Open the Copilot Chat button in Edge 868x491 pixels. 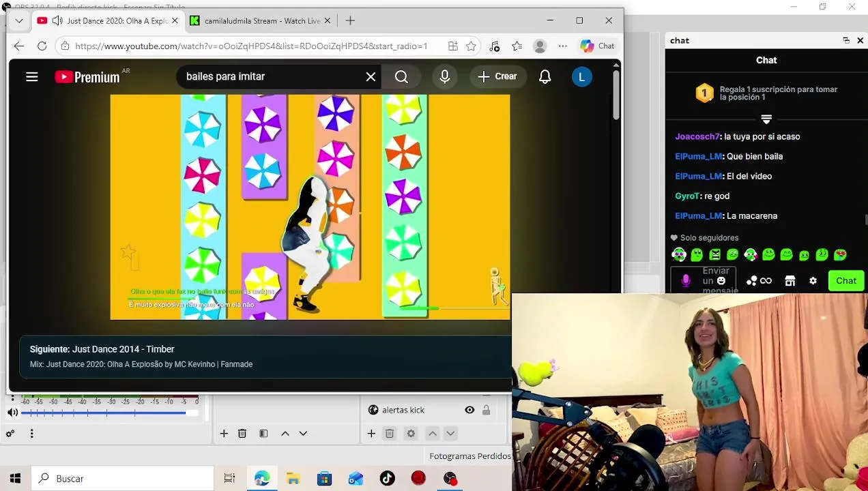pos(598,46)
